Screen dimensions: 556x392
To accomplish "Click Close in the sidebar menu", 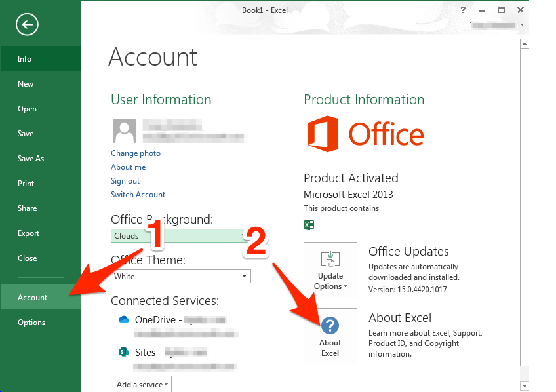I will 41,258.
